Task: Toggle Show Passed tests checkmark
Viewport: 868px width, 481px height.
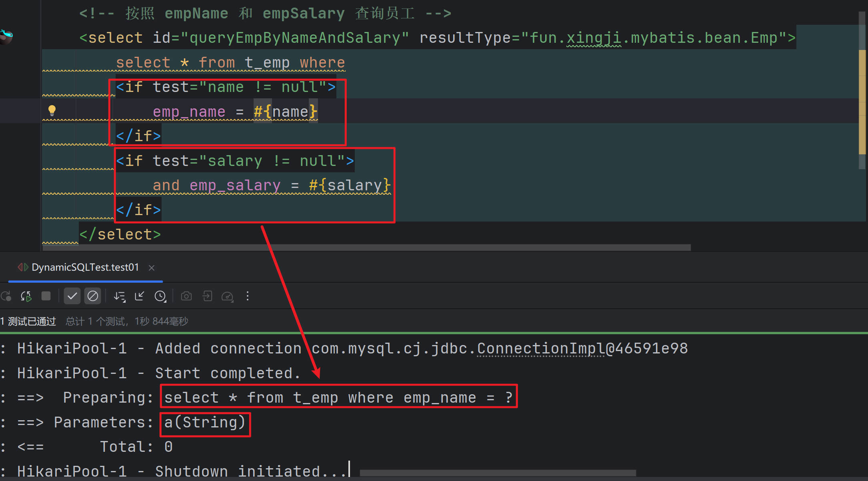Action: [x=72, y=296]
